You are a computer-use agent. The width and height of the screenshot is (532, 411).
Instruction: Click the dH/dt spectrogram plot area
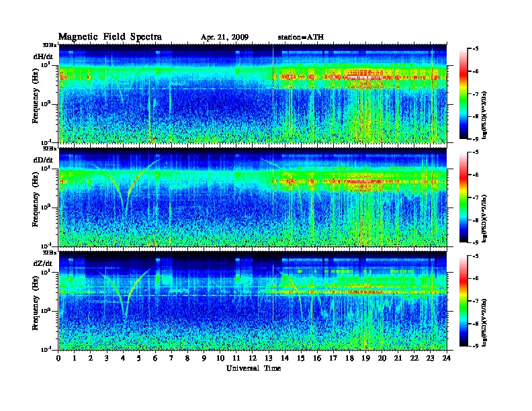[253, 93]
